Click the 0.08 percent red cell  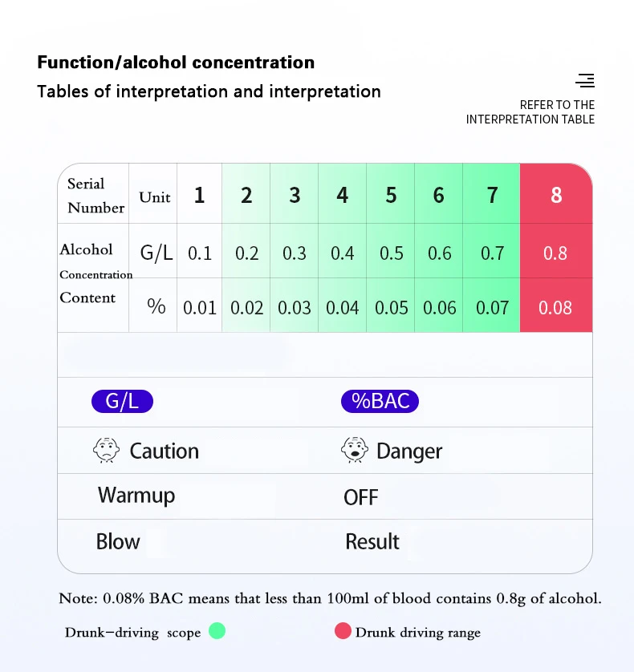point(556,306)
